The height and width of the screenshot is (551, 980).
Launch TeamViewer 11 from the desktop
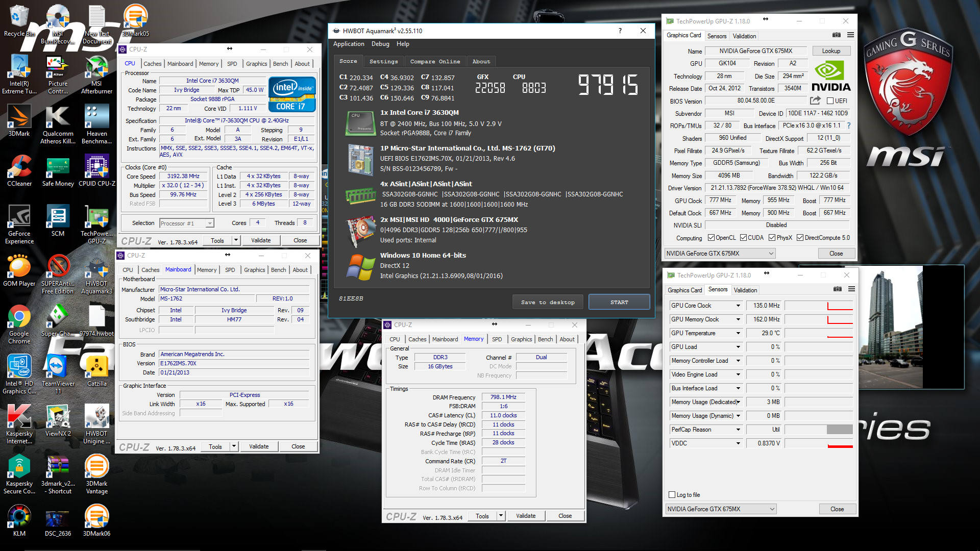coord(58,374)
